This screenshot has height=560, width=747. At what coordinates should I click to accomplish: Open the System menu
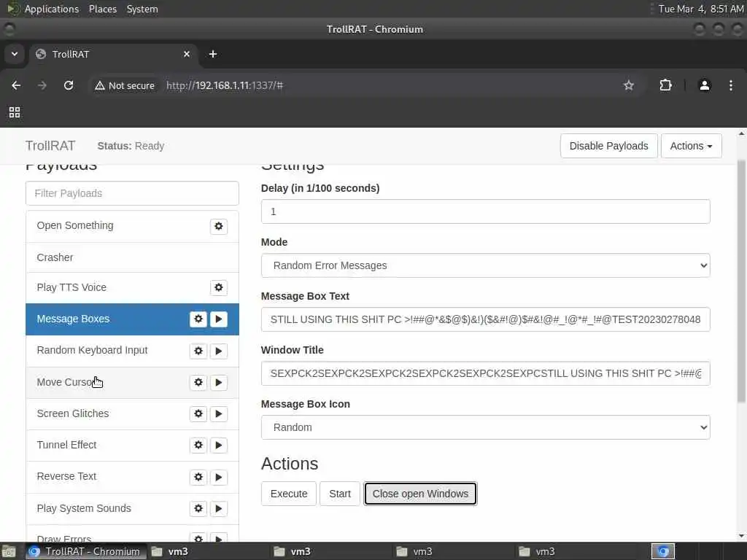[x=142, y=9]
